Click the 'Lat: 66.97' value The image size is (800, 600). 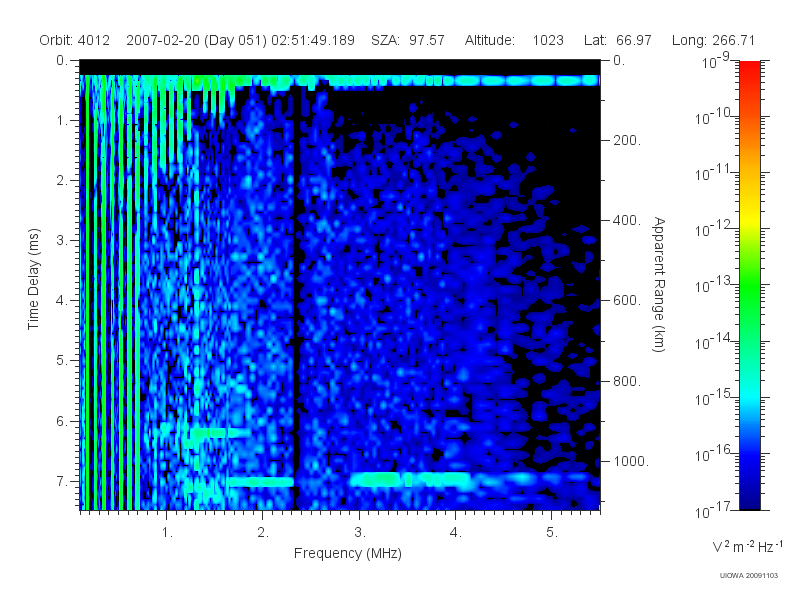click(618, 40)
